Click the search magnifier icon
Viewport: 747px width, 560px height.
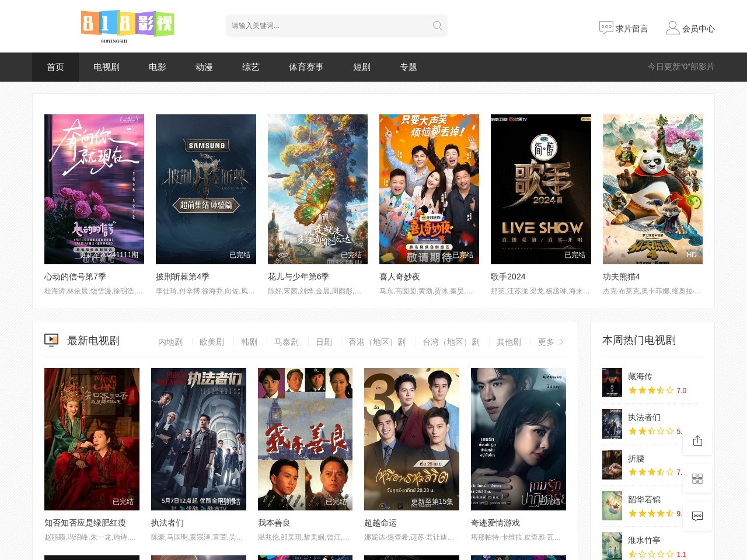pyautogui.click(x=437, y=26)
